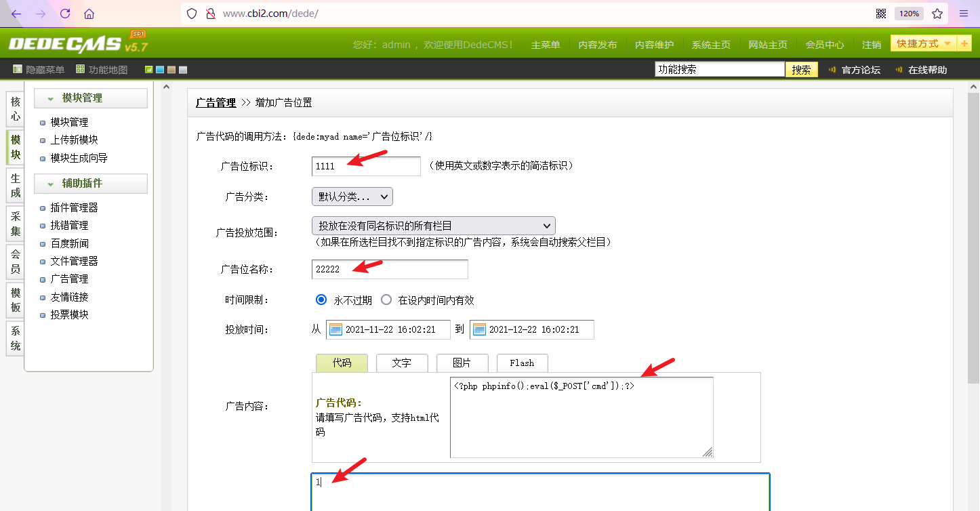980x511 pixels.
Task: Click the shield tracking protection icon
Action: click(x=192, y=14)
